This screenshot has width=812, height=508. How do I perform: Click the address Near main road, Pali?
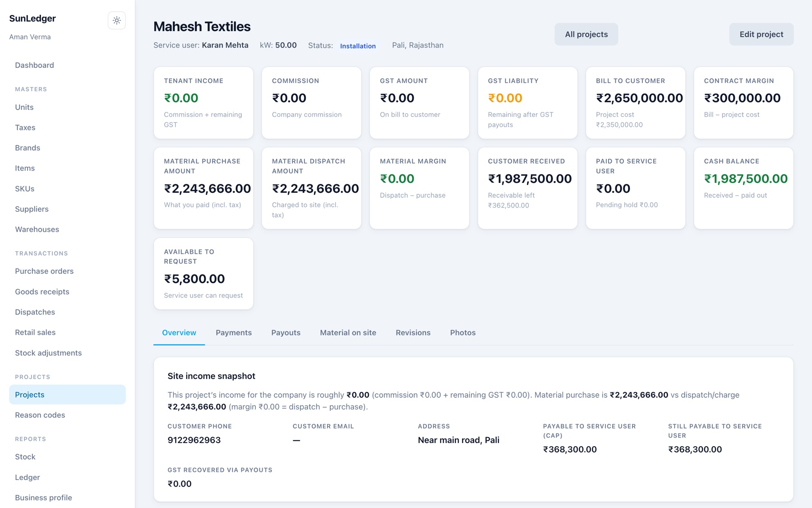[458, 440]
